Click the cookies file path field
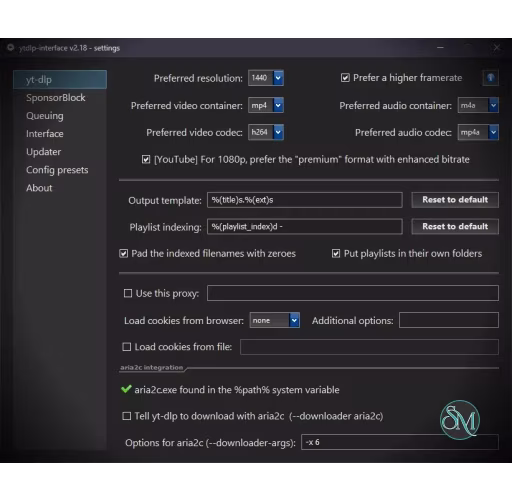 (369, 347)
